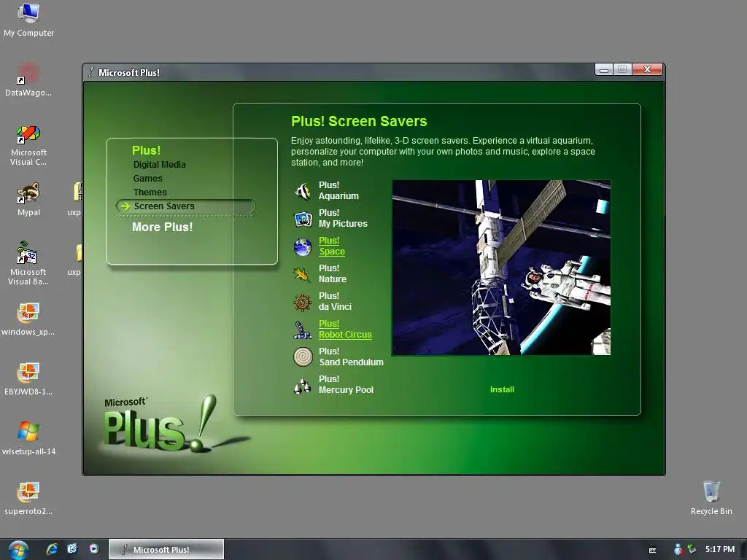Click the network connection tray icon

(x=692, y=550)
